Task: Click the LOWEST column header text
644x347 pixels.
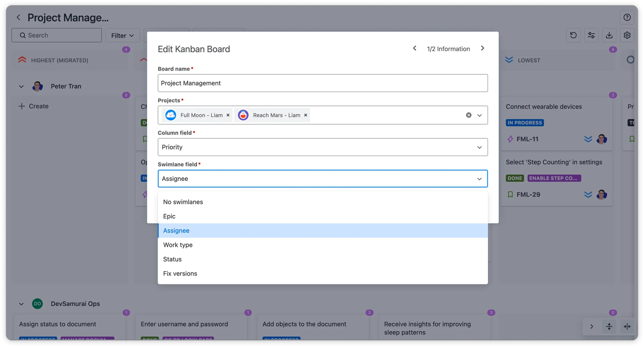Action: 529,60
